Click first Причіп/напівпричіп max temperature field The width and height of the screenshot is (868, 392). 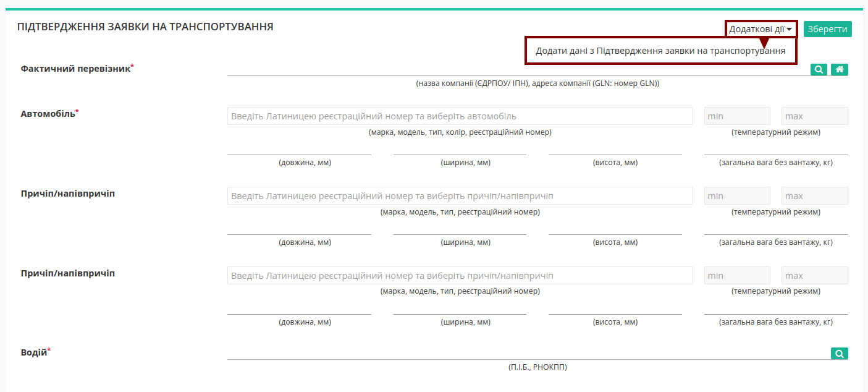coord(814,196)
